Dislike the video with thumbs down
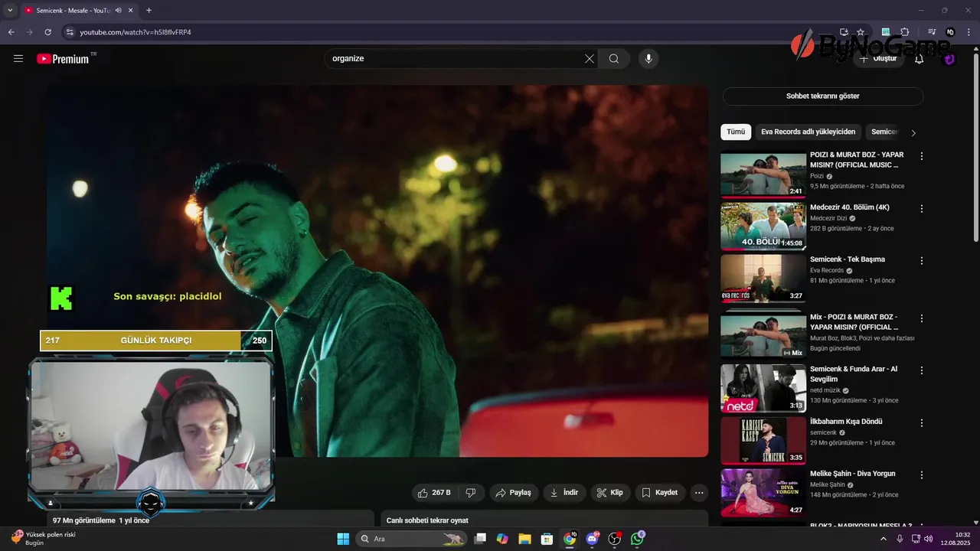Screen dimensions: 980x551 (471, 493)
